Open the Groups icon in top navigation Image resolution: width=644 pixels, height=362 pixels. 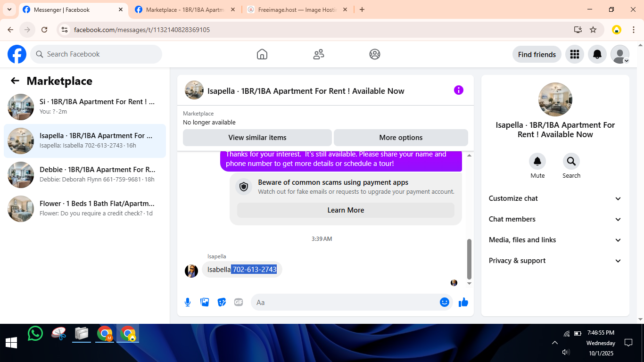pyautogui.click(x=375, y=54)
